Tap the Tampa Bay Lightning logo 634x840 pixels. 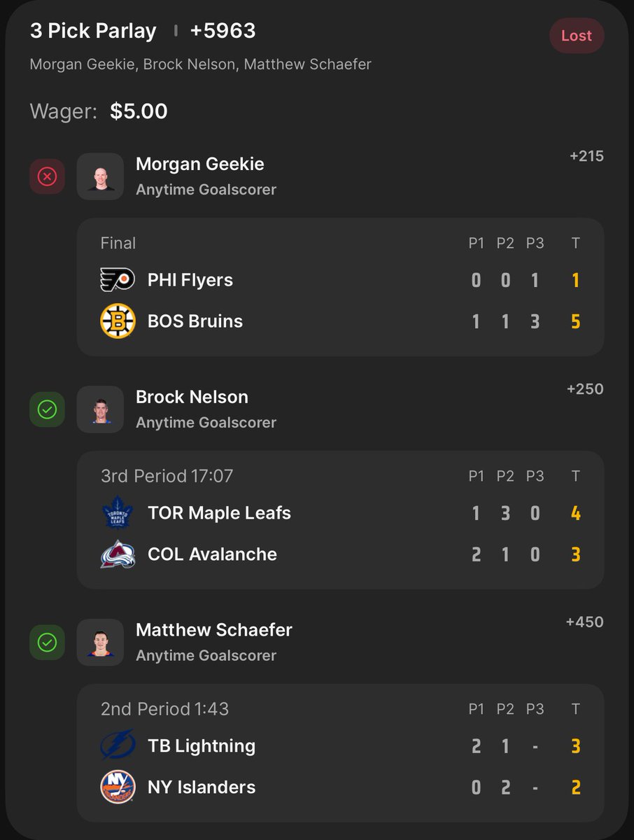coord(118,745)
